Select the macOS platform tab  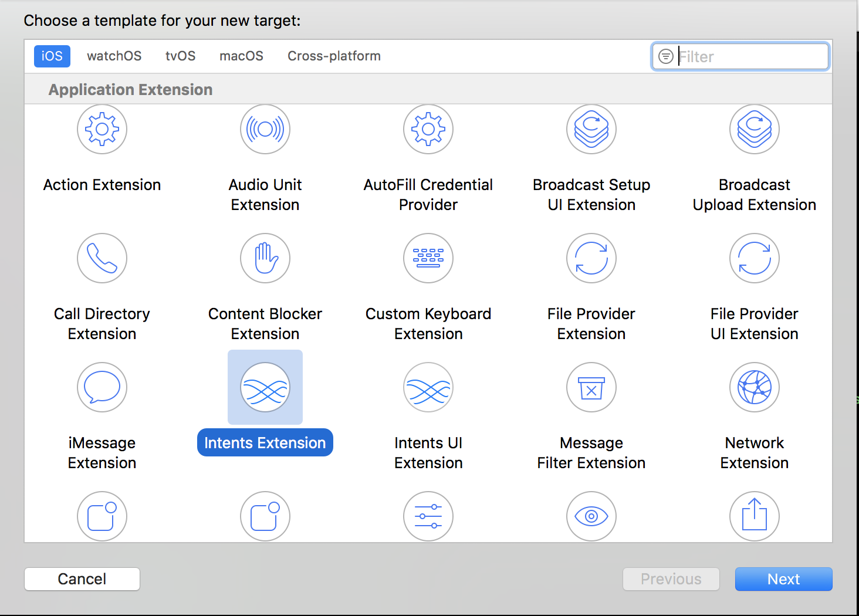(x=242, y=56)
